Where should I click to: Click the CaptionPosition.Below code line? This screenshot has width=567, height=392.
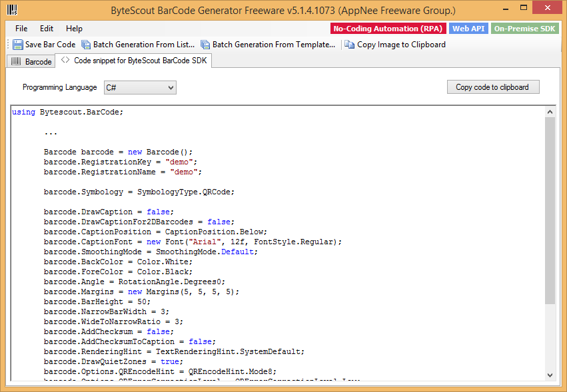click(155, 232)
